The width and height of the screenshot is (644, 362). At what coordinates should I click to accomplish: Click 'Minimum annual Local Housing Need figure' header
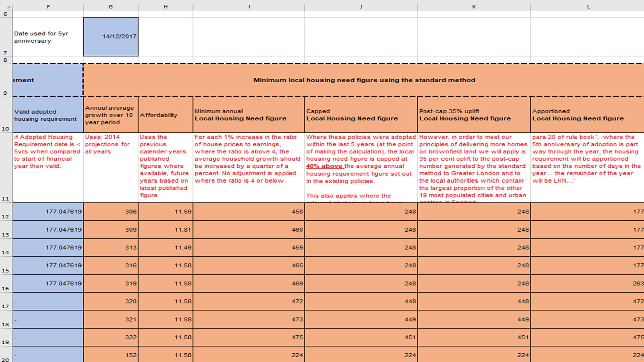coord(249,115)
